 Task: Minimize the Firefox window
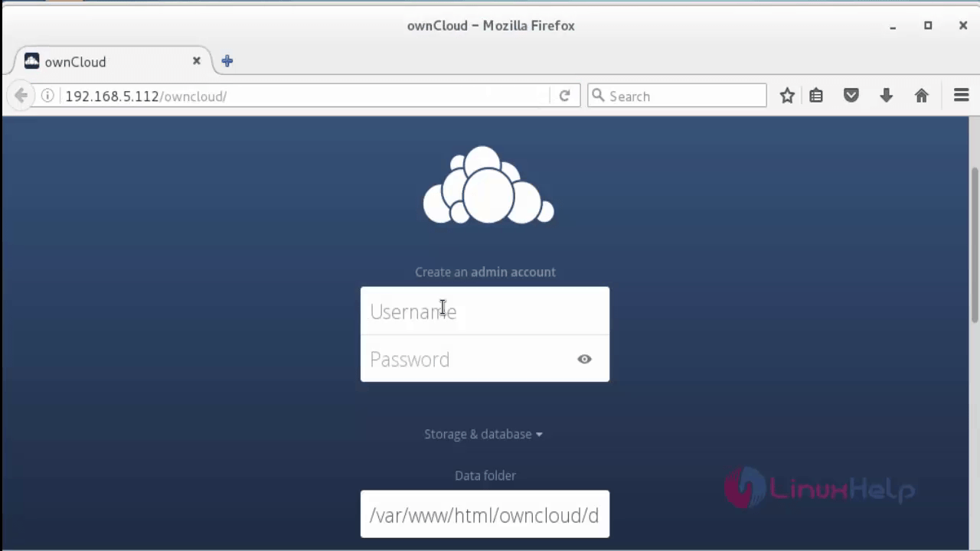[x=893, y=26]
